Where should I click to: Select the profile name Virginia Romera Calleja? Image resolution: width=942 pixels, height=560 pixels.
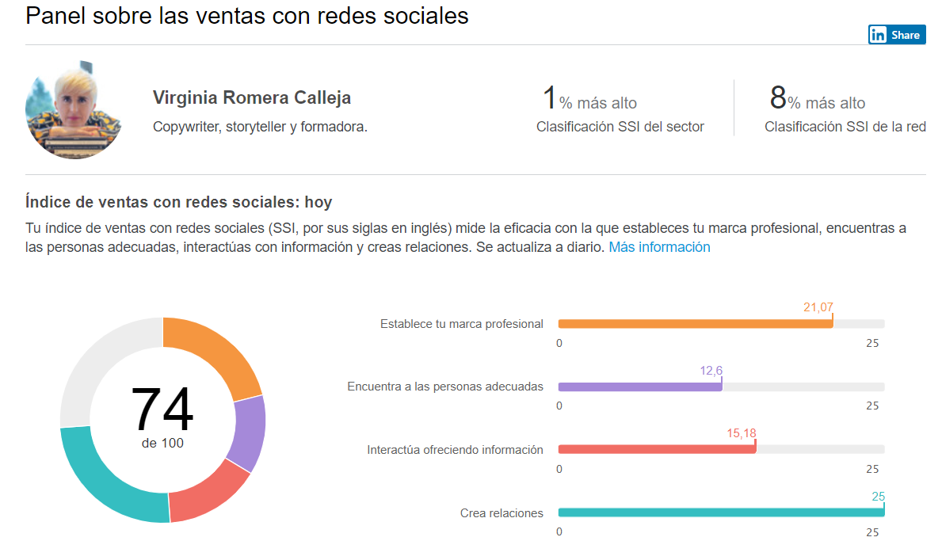(251, 98)
